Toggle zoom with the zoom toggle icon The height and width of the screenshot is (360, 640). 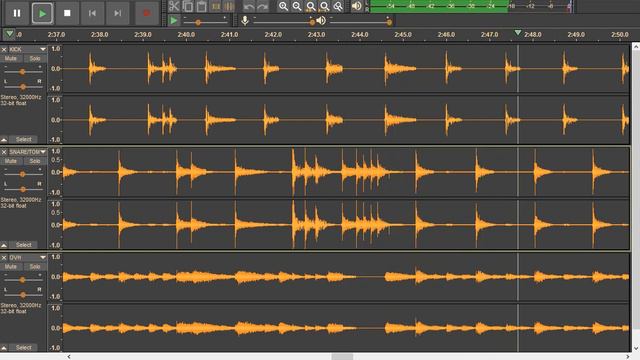tap(338, 6)
